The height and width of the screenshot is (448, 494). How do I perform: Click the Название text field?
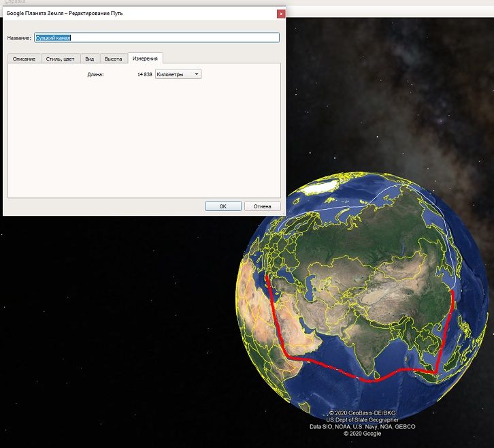157,38
